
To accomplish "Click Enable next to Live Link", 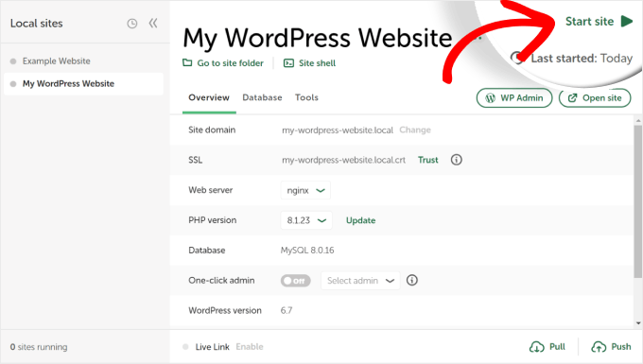I will point(250,347).
